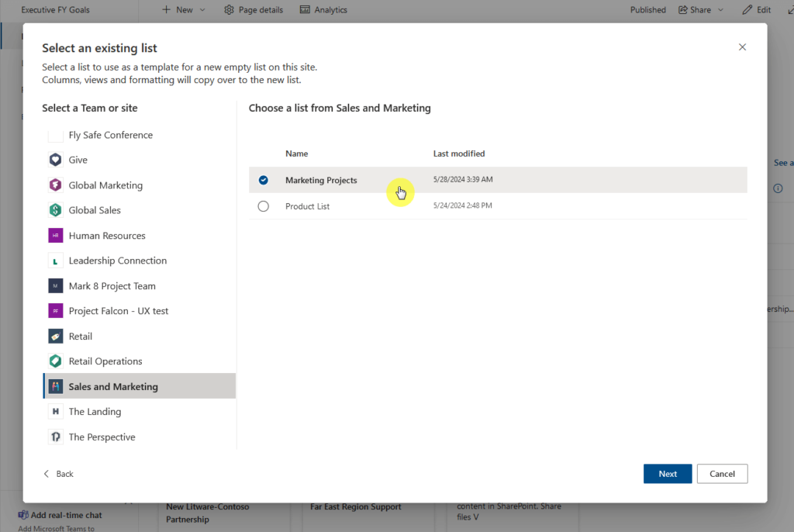
Task: Click the Analytics chart icon
Action: coord(305,9)
